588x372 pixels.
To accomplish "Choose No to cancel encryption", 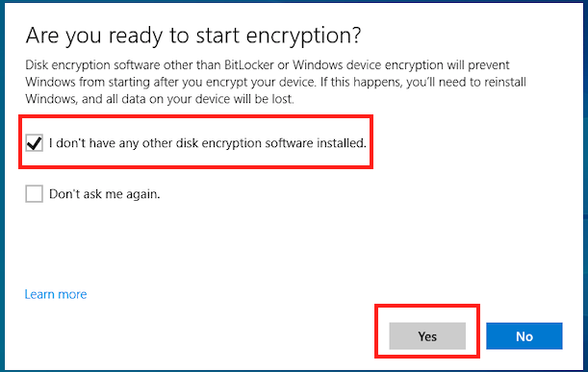I will 524,336.
